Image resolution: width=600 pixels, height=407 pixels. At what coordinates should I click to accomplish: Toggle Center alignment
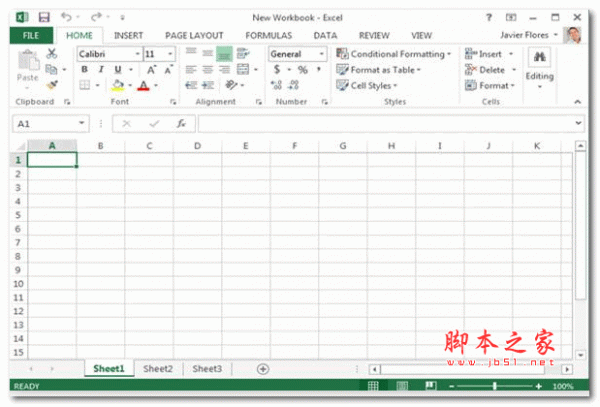[208, 70]
